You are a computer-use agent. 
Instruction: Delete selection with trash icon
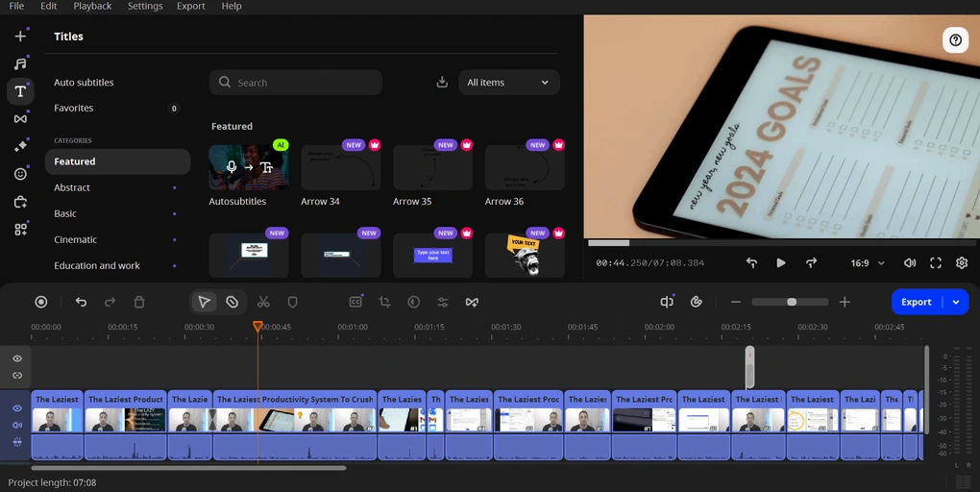coord(139,302)
